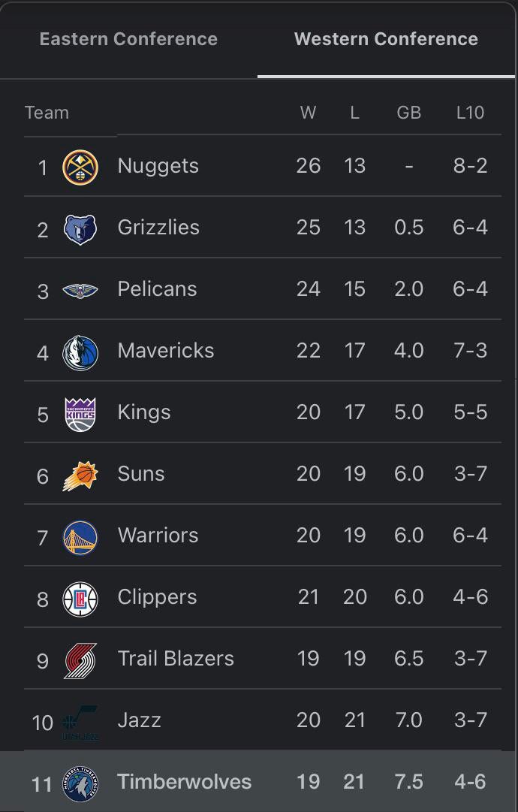The width and height of the screenshot is (518, 812).
Task: Click the Trail Blazers logo
Action: (x=80, y=660)
